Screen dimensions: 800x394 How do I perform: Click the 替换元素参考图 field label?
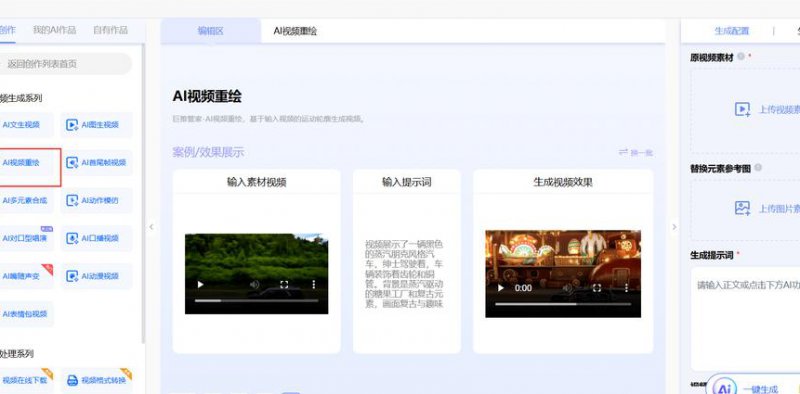(x=720, y=169)
